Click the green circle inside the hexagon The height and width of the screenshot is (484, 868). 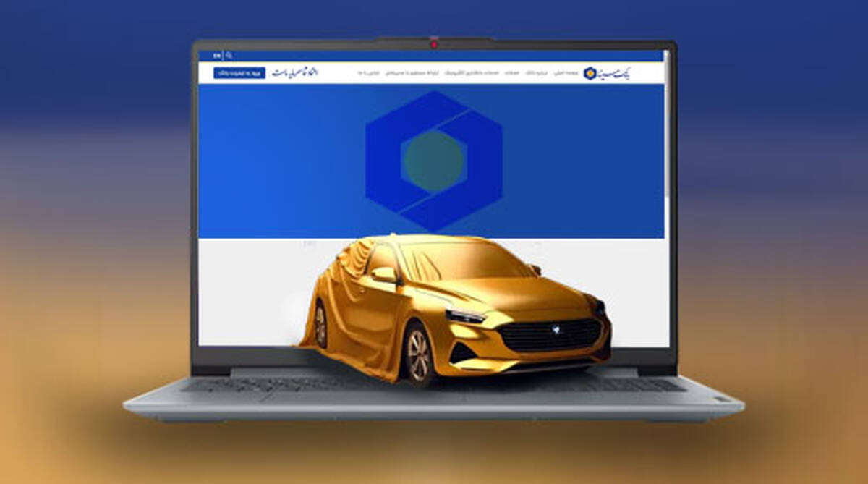(433, 161)
